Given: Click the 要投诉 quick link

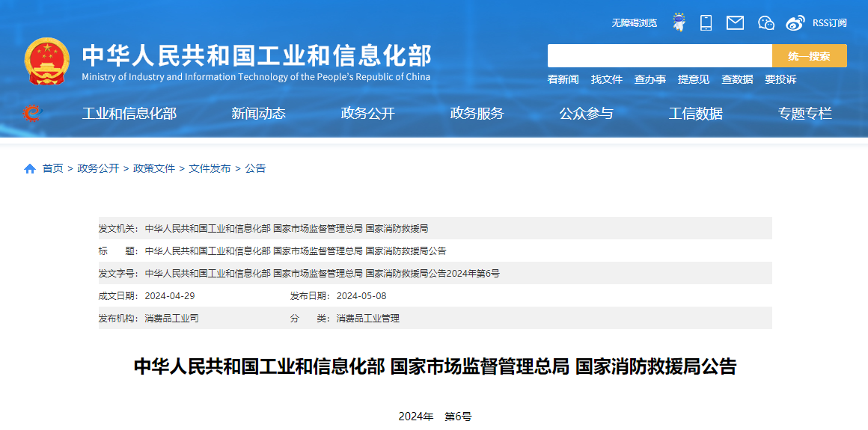Looking at the screenshot, I should tap(780, 79).
